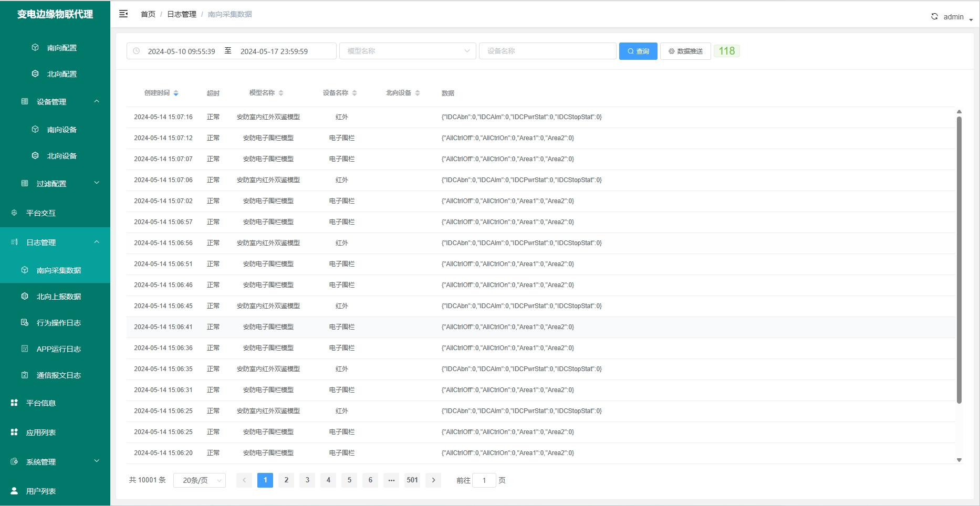
Task: Click the refresh icon beside admin
Action: pos(934,17)
